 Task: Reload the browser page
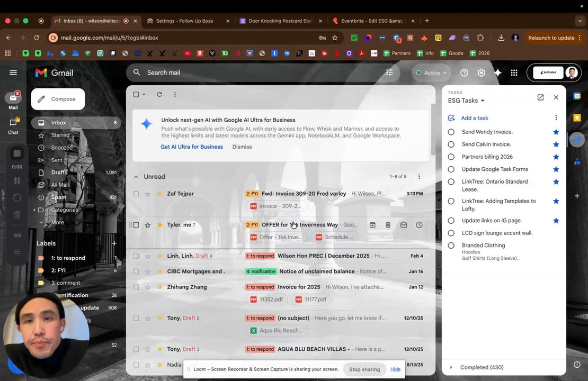click(37, 38)
